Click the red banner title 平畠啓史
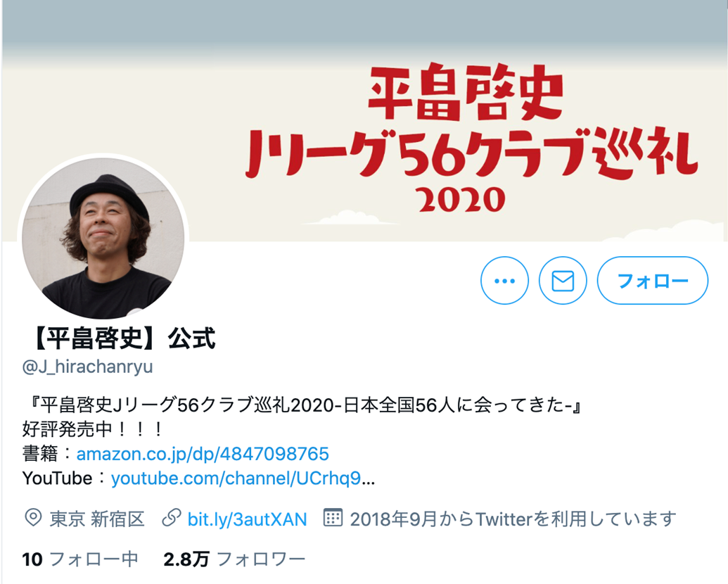The height and width of the screenshot is (584, 728). [x=465, y=92]
